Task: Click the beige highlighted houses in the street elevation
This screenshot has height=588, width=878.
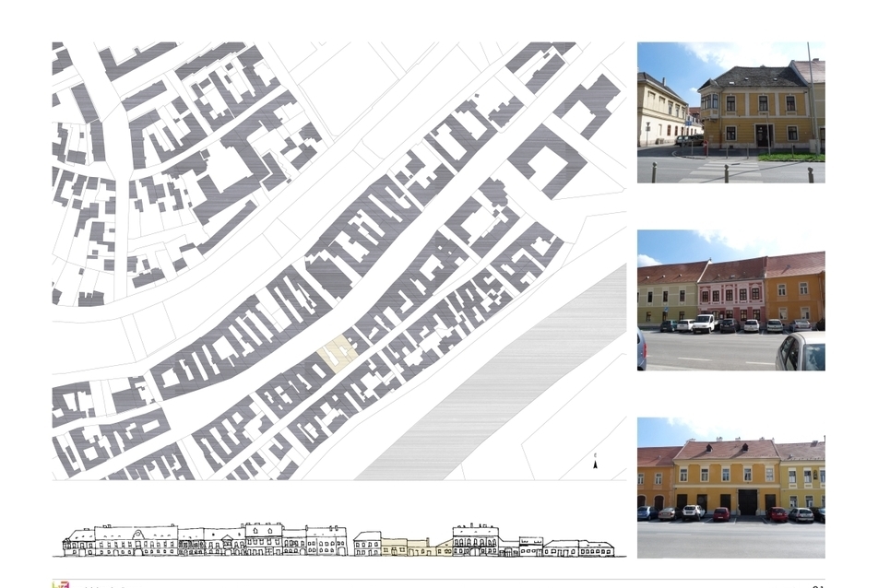Action: (x=417, y=547)
